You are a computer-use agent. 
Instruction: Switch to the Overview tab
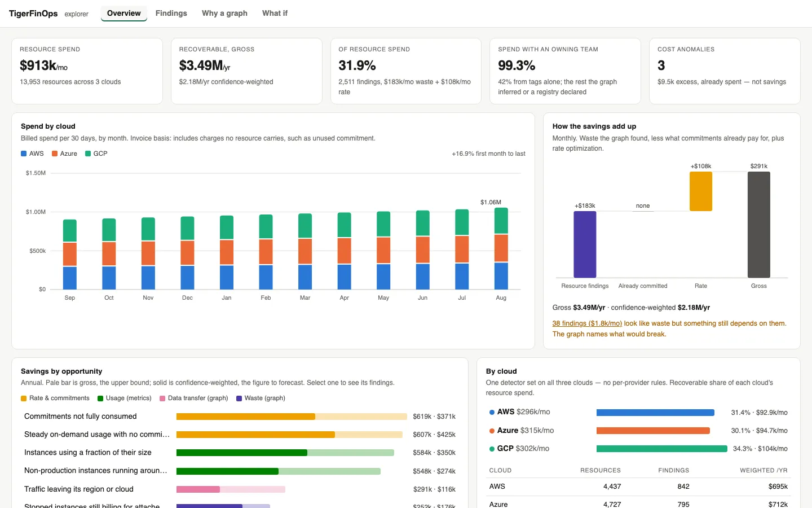pyautogui.click(x=124, y=13)
